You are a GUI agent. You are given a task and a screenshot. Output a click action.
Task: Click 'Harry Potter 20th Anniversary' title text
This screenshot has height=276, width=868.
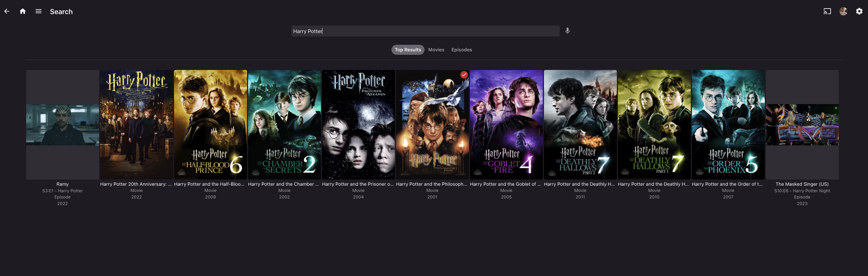point(136,184)
